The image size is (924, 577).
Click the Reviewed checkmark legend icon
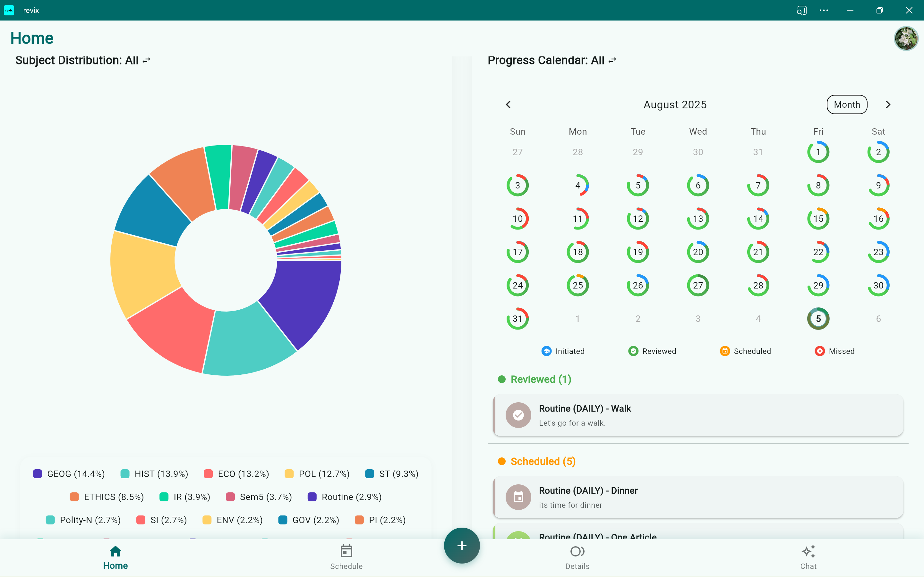[x=633, y=351]
